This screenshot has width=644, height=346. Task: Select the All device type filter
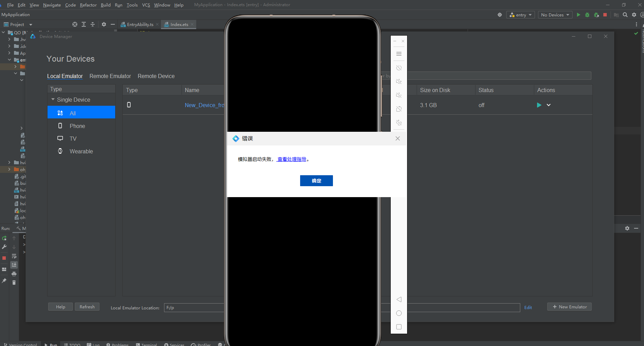(x=81, y=112)
